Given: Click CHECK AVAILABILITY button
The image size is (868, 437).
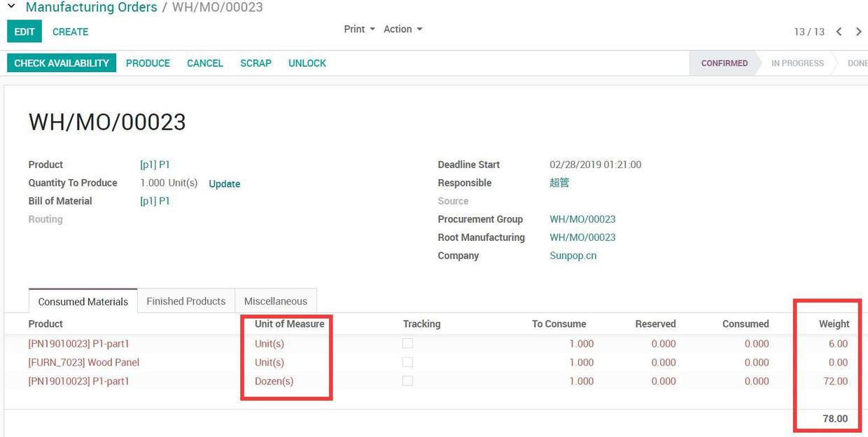Looking at the screenshot, I should coord(62,63).
